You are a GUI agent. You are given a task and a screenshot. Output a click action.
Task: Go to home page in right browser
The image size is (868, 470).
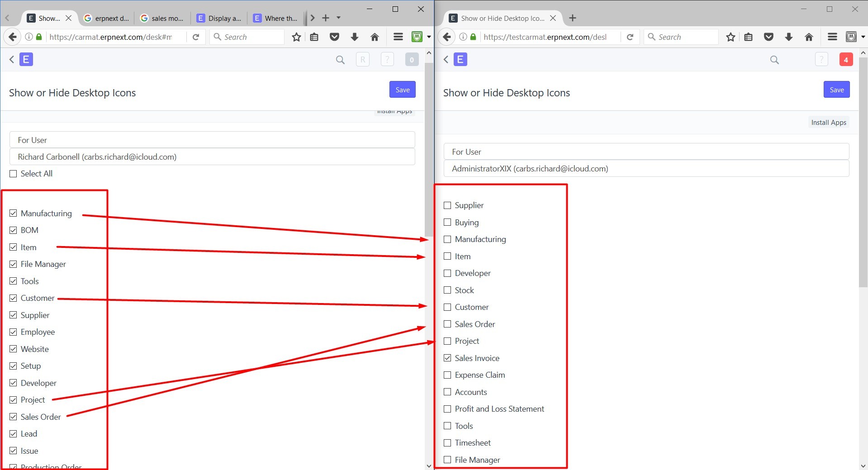(809, 37)
